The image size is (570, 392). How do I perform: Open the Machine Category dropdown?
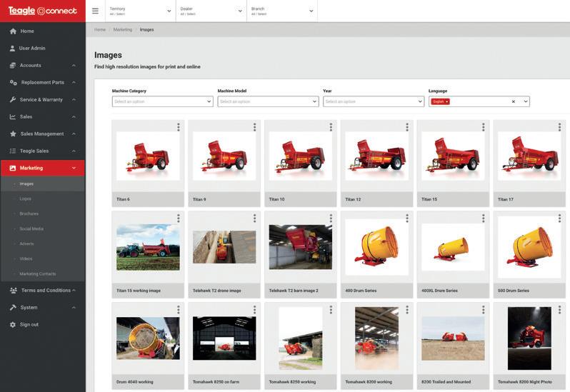162,101
